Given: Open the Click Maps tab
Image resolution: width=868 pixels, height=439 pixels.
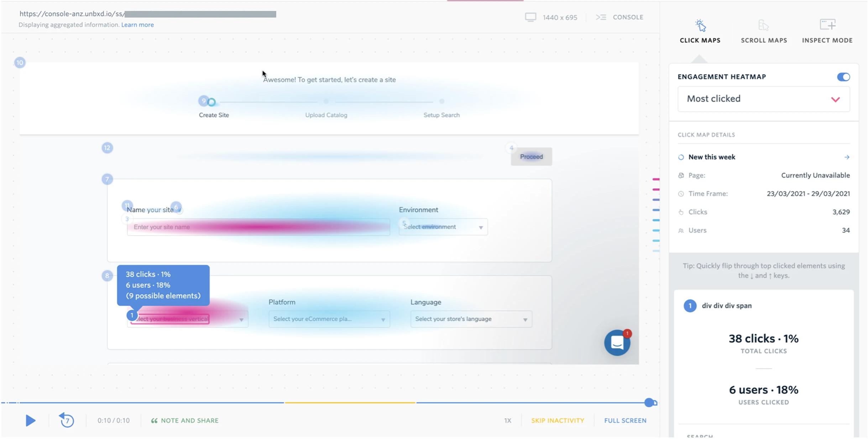Looking at the screenshot, I should (x=700, y=32).
